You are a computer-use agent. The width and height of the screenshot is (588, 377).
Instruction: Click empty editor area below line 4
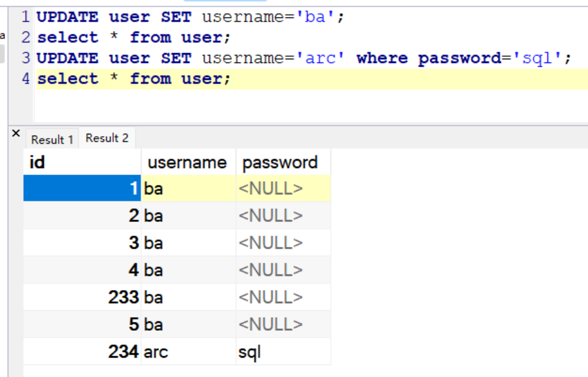tap(312, 106)
